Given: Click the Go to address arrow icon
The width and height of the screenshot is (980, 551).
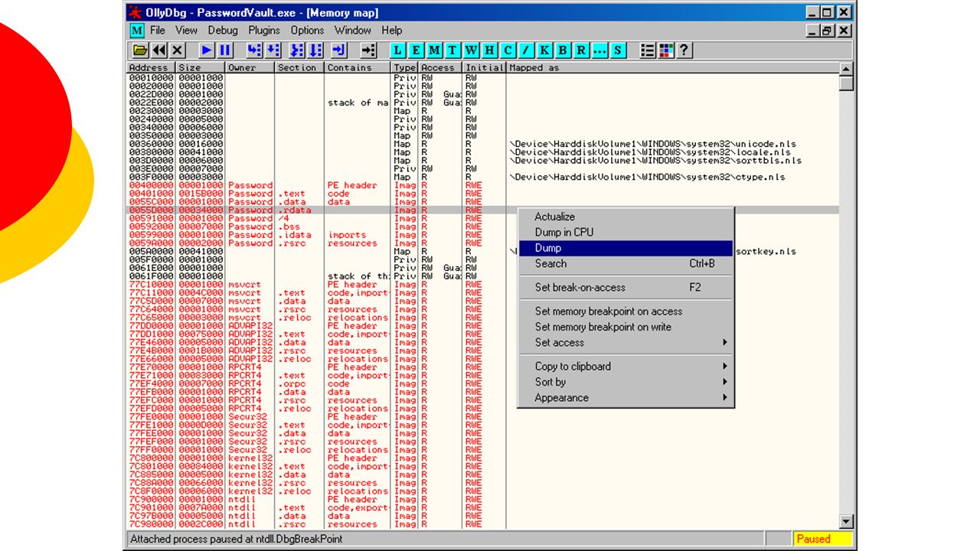Looking at the screenshot, I should pyautogui.click(x=368, y=51).
